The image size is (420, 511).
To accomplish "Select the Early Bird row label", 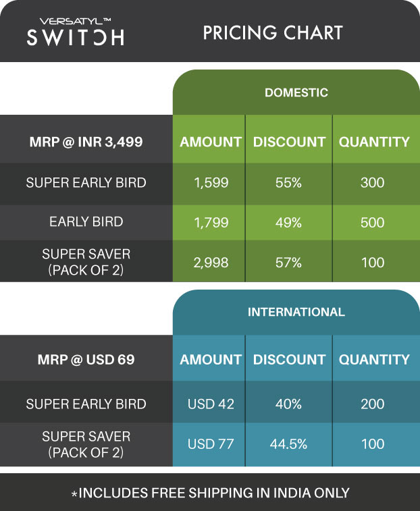I will click(86, 222).
